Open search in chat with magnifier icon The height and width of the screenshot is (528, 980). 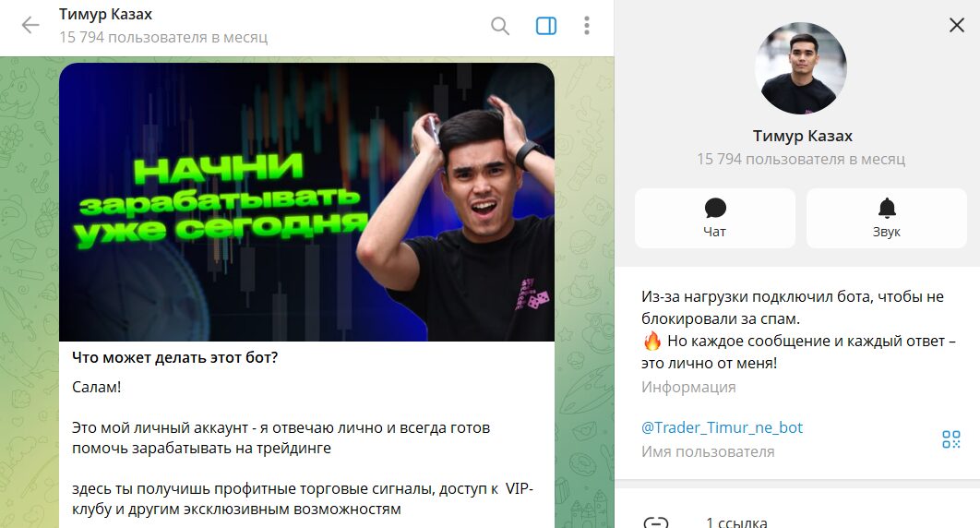(500, 26)
